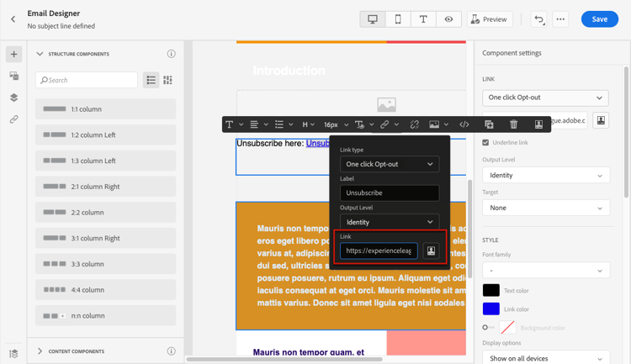Switch to desktop preview mode
Viewport: 631px width, 364px height.
coord(373,19)
